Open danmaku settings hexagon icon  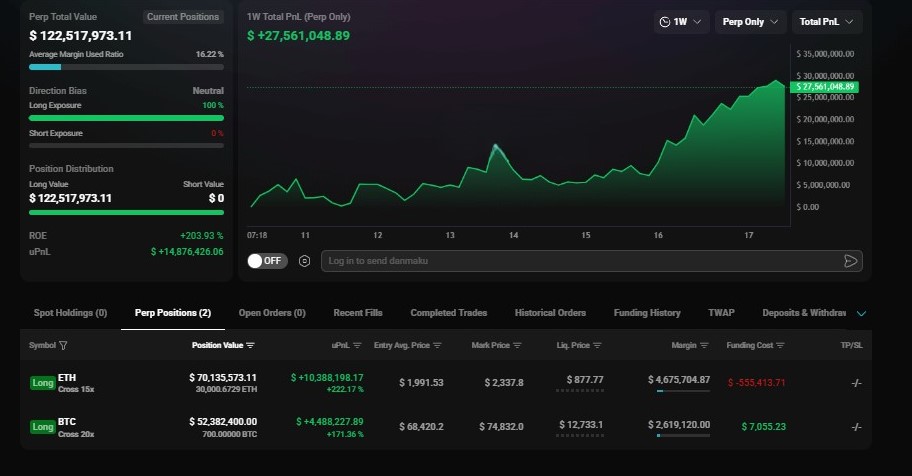click(304, 261)
